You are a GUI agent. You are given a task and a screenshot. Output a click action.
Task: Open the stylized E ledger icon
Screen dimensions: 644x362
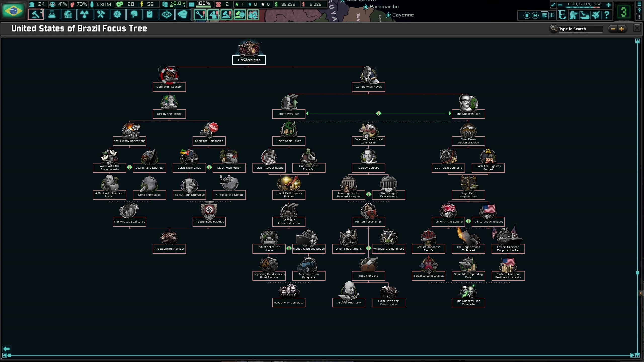pos(562,15)
